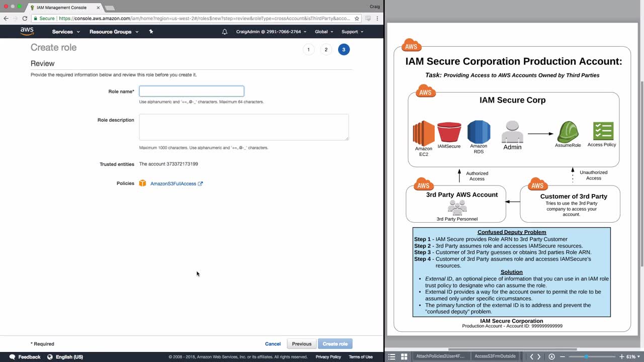Go to next page in diagram viewer

pyautogui.click(x=539, y=356)
